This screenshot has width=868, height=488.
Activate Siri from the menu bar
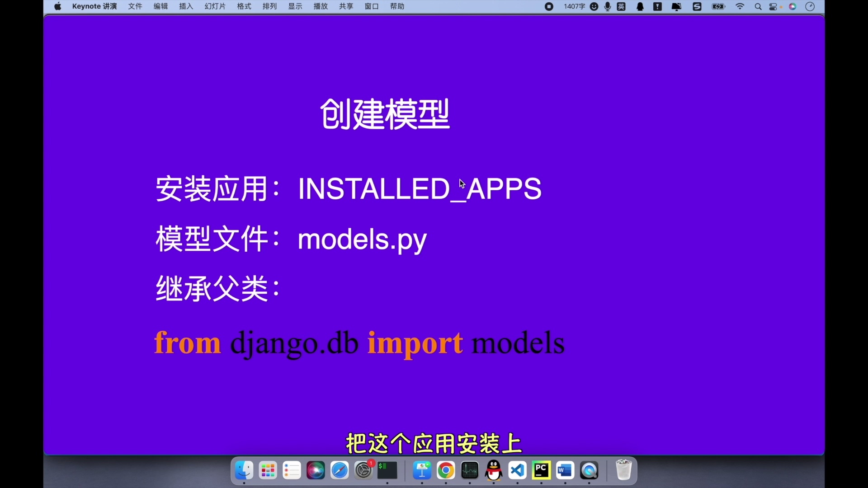793,6
